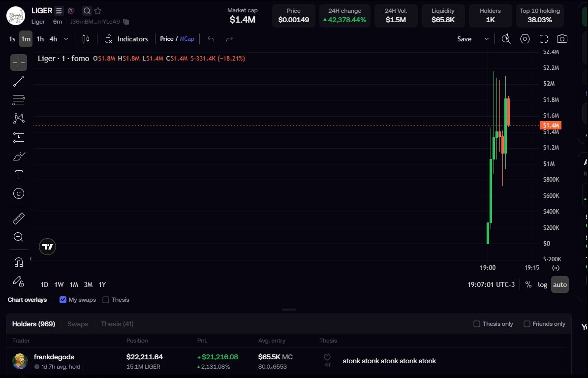Enter fullscreen chart mode
Screen dimensions: 588x378
[x=543, y=39]
